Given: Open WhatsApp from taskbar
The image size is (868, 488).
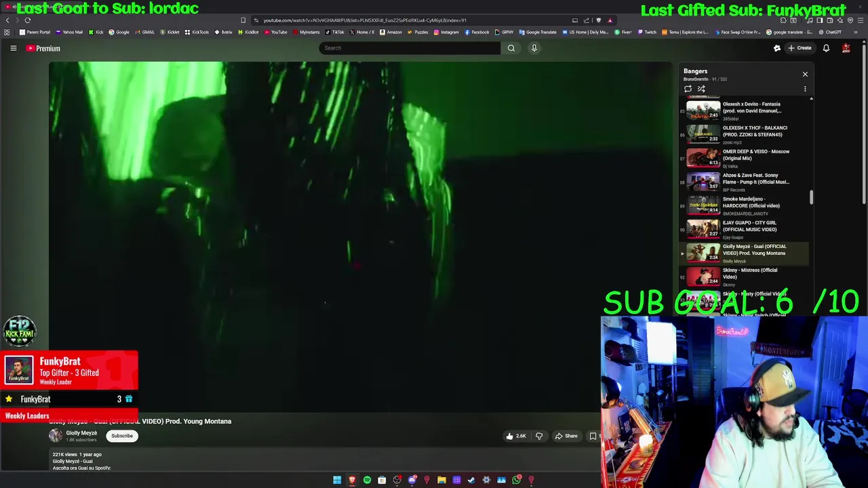Looking at the screenshot, I should click(x=517, y=480).
